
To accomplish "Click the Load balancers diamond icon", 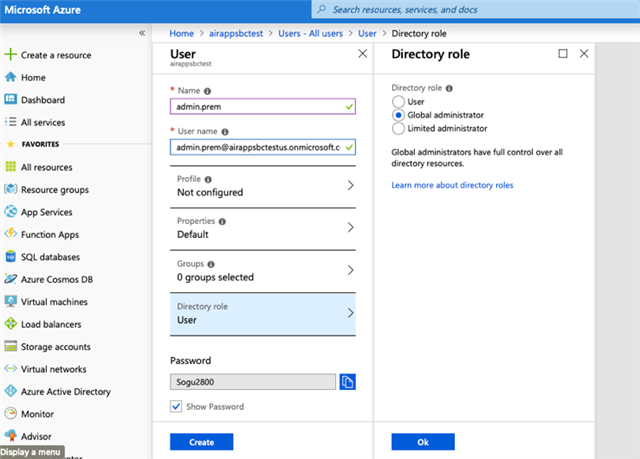I will (x=11, y=324).
